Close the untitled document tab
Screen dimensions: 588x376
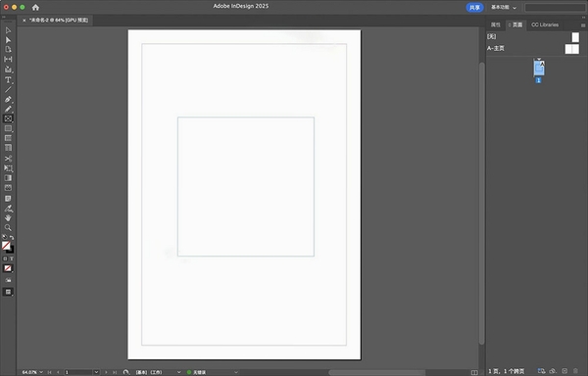click(24, 21)
